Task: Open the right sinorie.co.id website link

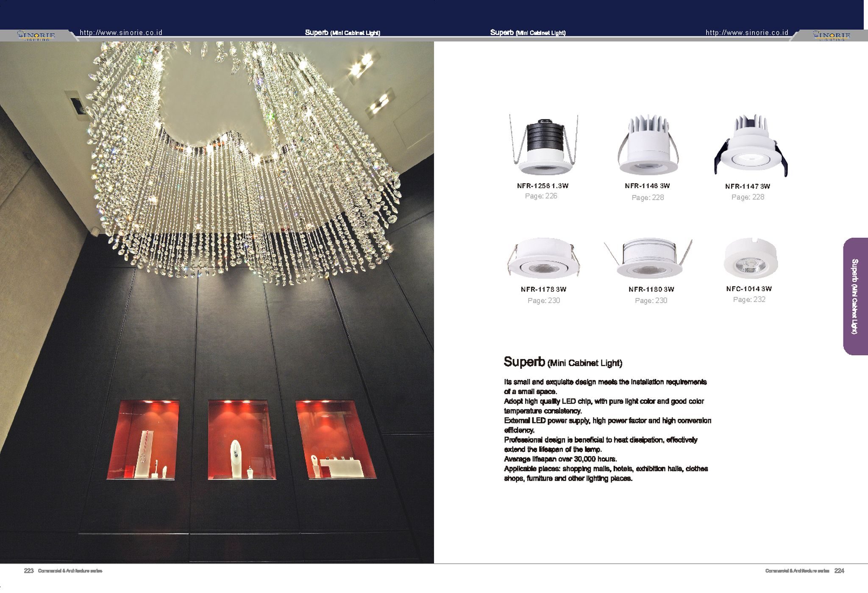Action: [x=747, y=33]
